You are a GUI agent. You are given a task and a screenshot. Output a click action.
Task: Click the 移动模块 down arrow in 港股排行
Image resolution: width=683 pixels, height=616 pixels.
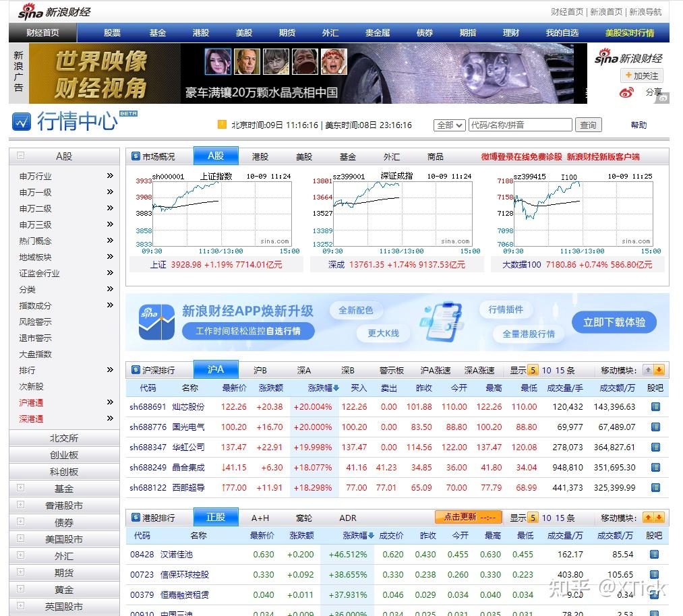[658, 518]
